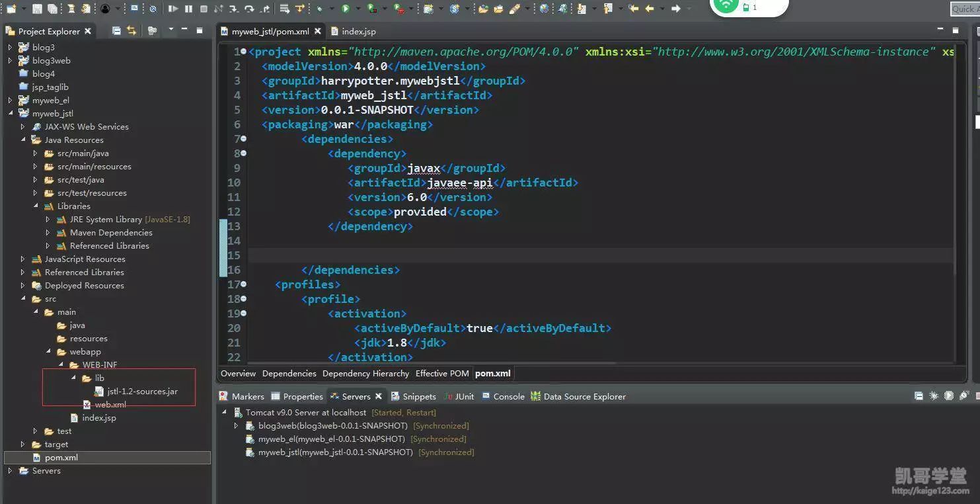Expand JAX-WS Web Services node
The height and width of the screenshot is (504, 980).
(22, 126)
